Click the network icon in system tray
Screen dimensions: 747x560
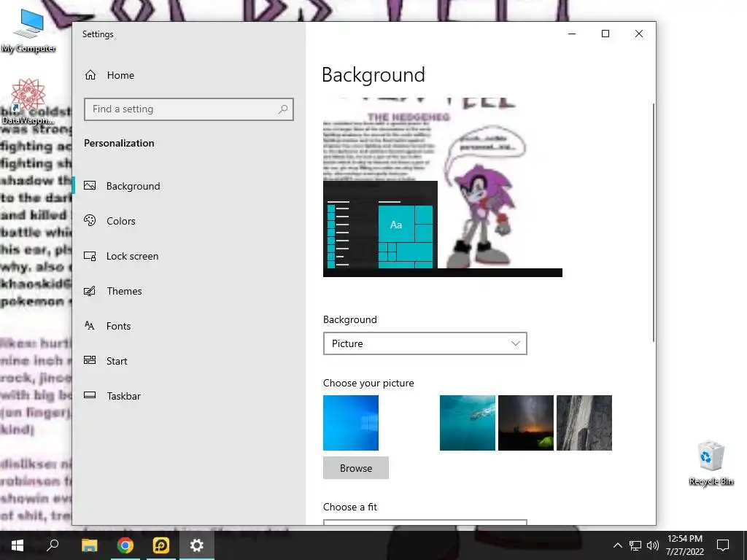coord(635,545)
